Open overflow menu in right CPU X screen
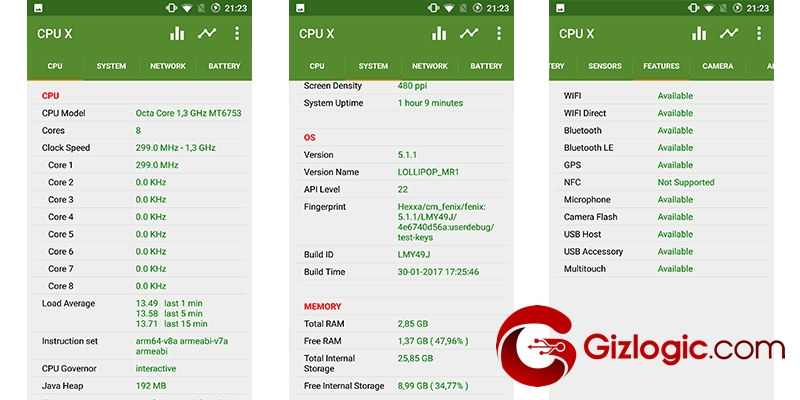This screenshot has height=400, width=800. [x=759, y=34]
